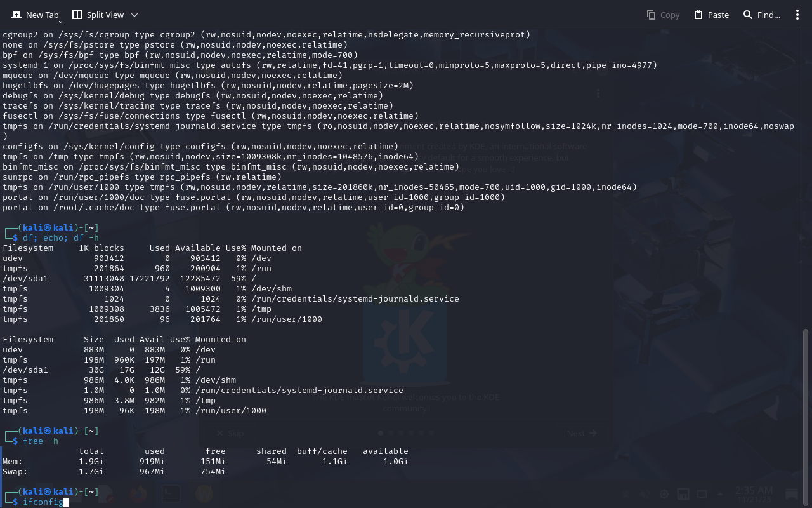Screen dimensions: 812x508
Task: Click the 'free -h' command text
Action: tap(41, 441)
